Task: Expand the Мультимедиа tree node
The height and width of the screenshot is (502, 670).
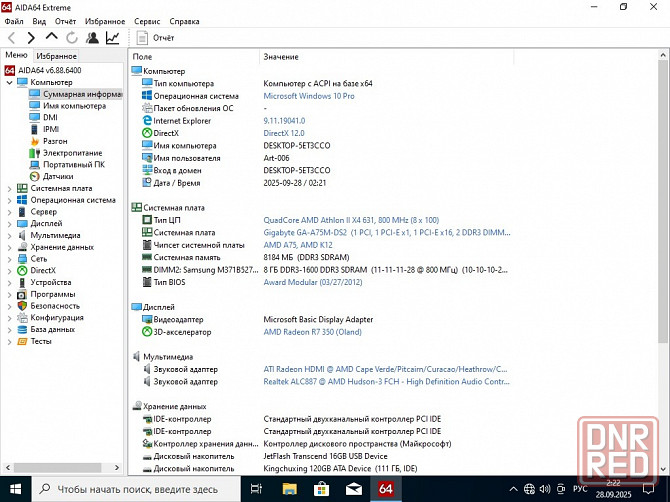Action: click(x=9, y=235)
